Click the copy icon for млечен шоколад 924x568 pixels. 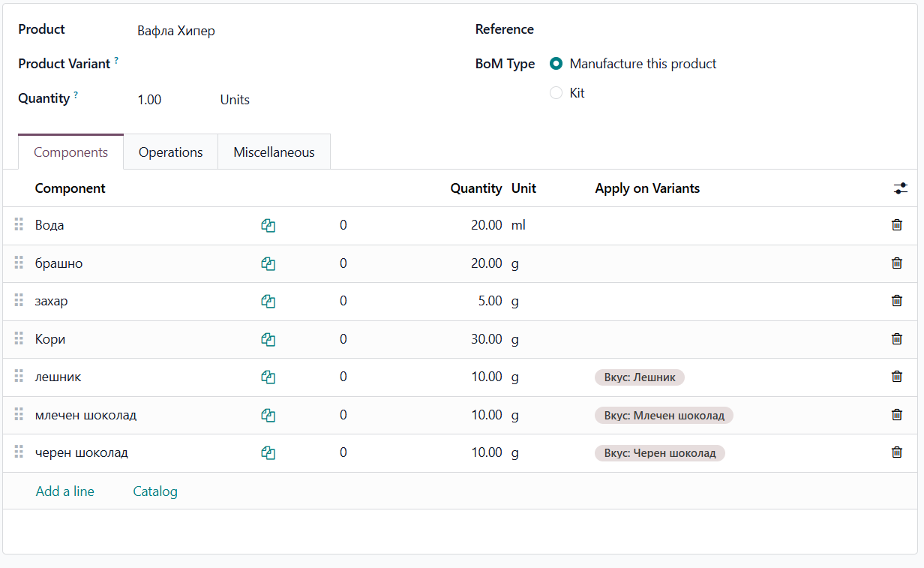coord(268,415)
